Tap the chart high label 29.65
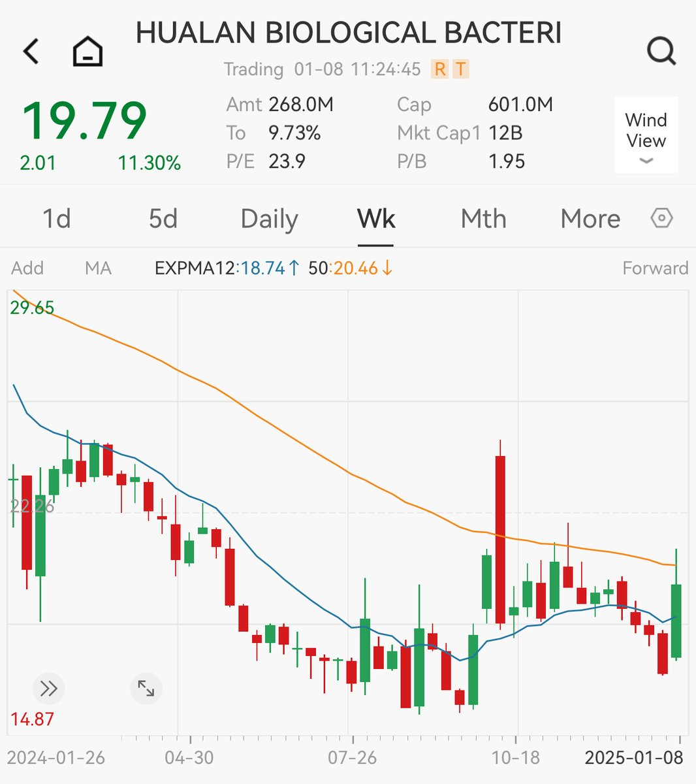 pyautogui.click(x=33, y=308)
